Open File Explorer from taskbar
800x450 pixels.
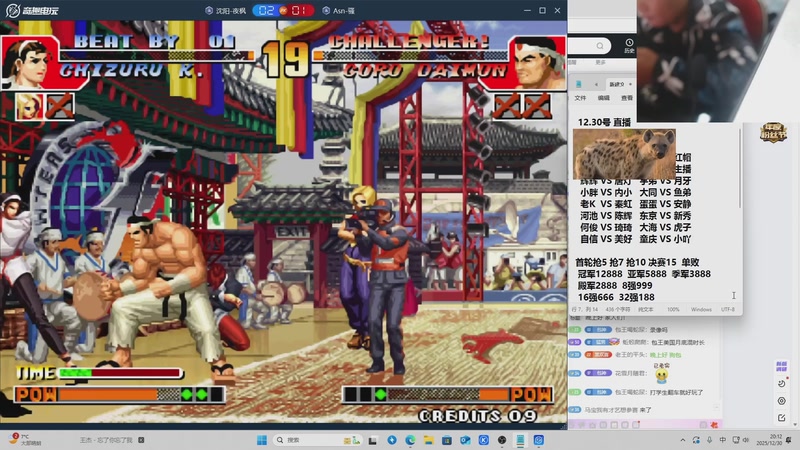tap(428, 440)
